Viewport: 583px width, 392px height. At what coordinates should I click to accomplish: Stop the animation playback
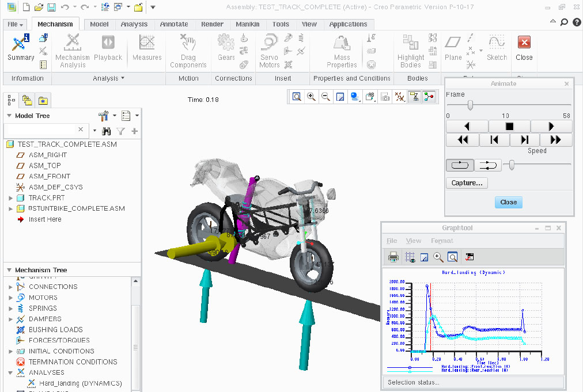coord(509,127)
